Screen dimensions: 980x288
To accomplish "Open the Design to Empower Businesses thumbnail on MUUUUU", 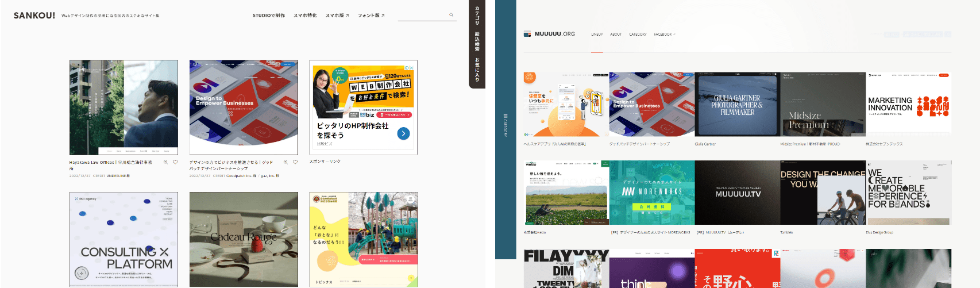I will coord(652,105).
